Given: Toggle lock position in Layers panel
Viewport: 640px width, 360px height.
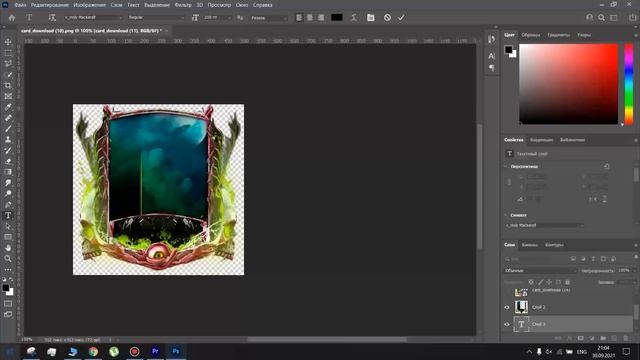Looking at the screenshot, I should [549, 282].
